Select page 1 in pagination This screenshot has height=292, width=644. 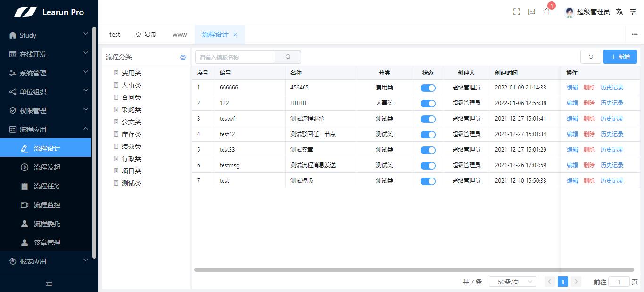coord(563,281)
